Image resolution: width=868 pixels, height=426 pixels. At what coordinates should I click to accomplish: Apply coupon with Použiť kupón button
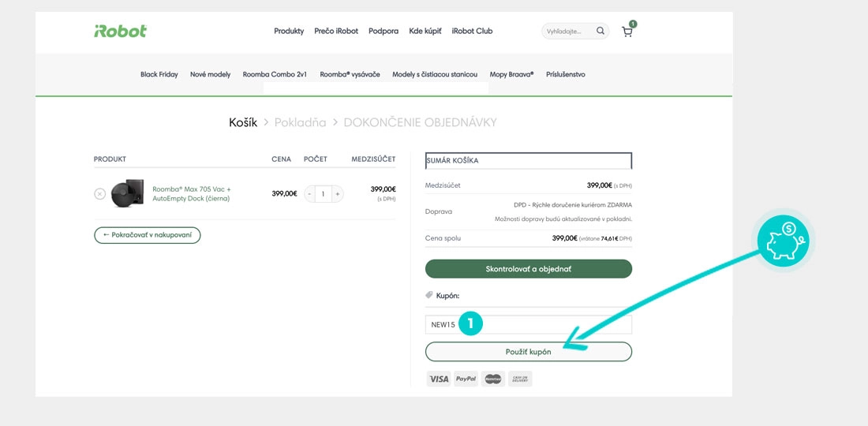coord(528,352)
